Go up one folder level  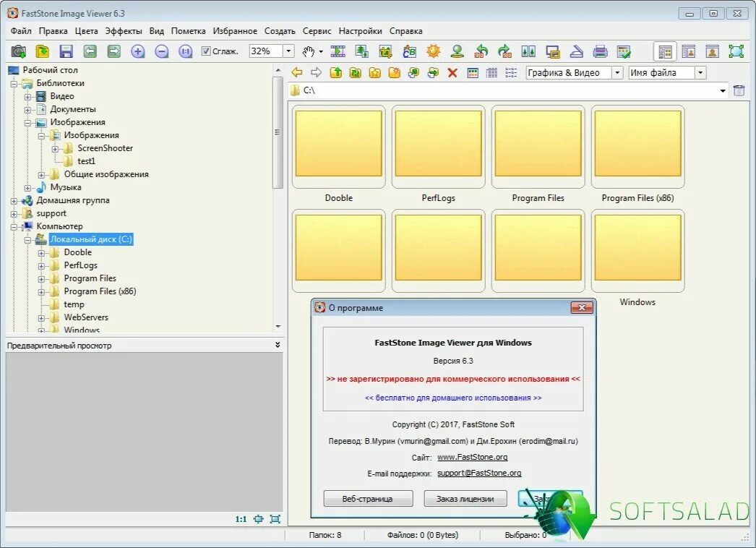336,73
